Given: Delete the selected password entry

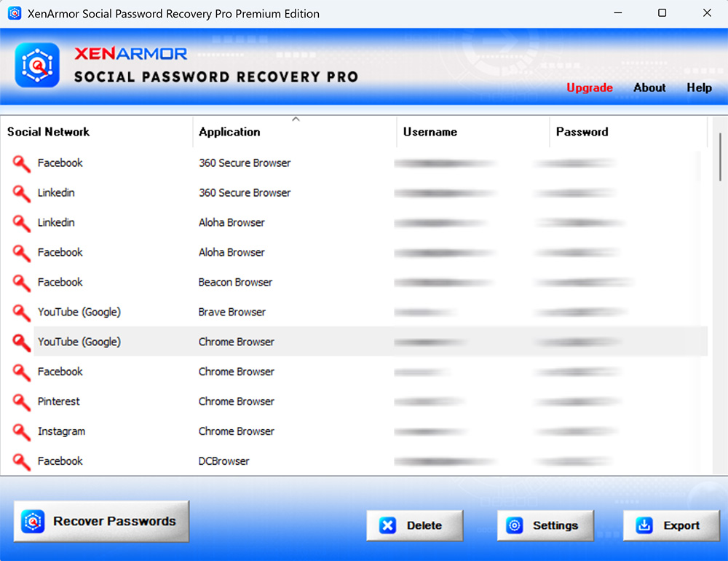Looking at the screenshot, I should point(415,525).
